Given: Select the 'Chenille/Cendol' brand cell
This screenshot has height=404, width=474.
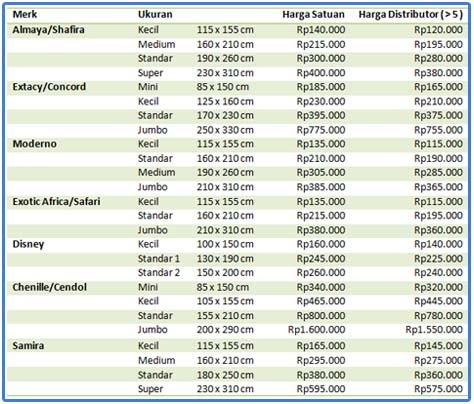Looking at the screenshot, I should tap(49, 287).
